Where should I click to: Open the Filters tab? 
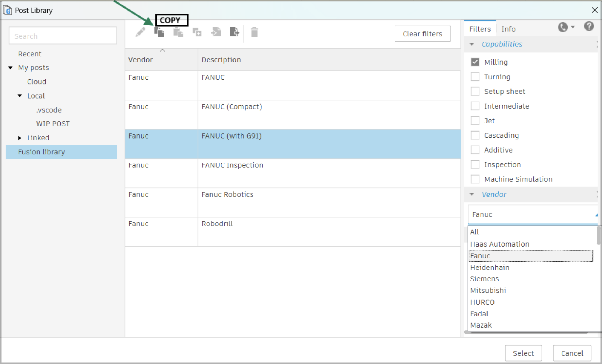(x=480, y=29)
